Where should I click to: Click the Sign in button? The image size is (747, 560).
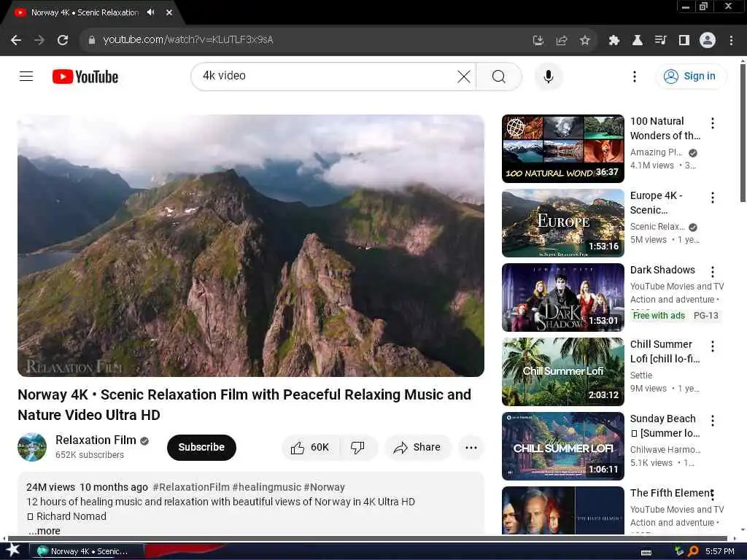[692, 76]
